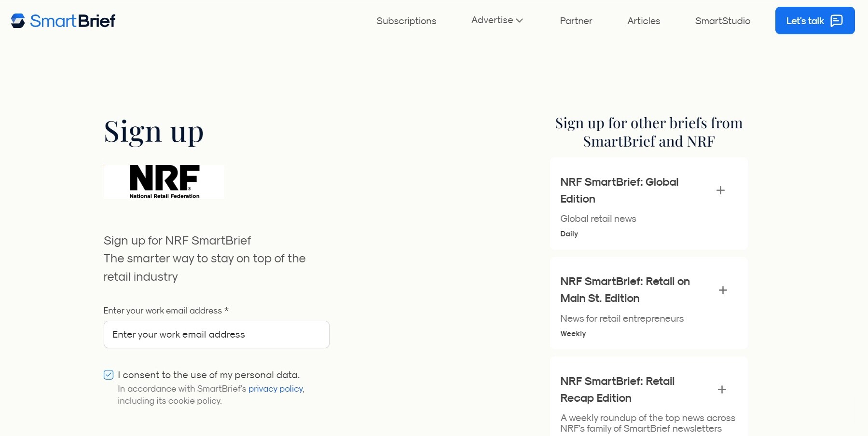Click 'Enter your work email address *' label
Image resolution: width=868 pixels, height=436 pixels.
pos(166,311)
